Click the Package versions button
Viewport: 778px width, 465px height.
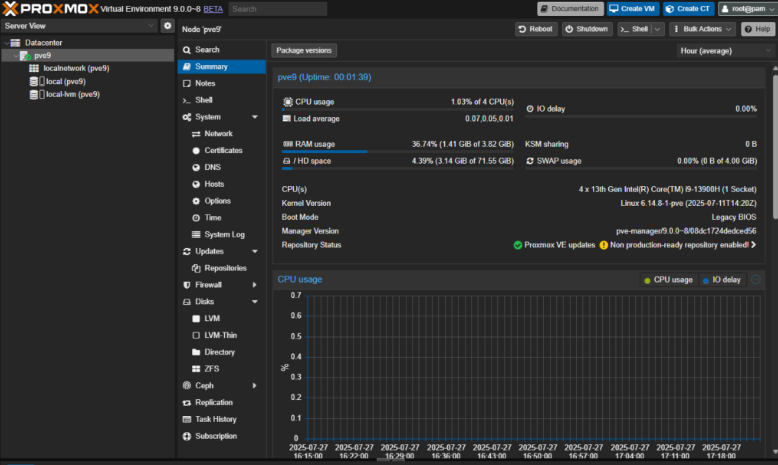click(x=304, y=50)
